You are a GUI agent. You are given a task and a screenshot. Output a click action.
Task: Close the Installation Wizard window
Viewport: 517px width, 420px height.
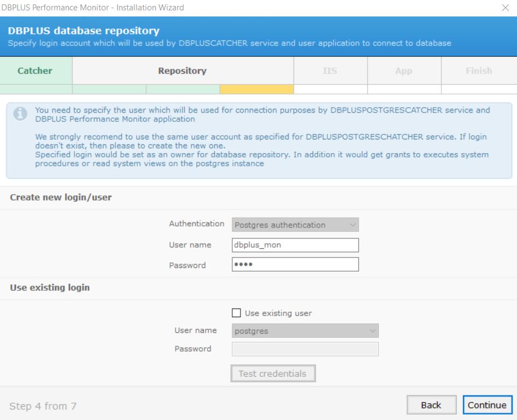(505, 8)
